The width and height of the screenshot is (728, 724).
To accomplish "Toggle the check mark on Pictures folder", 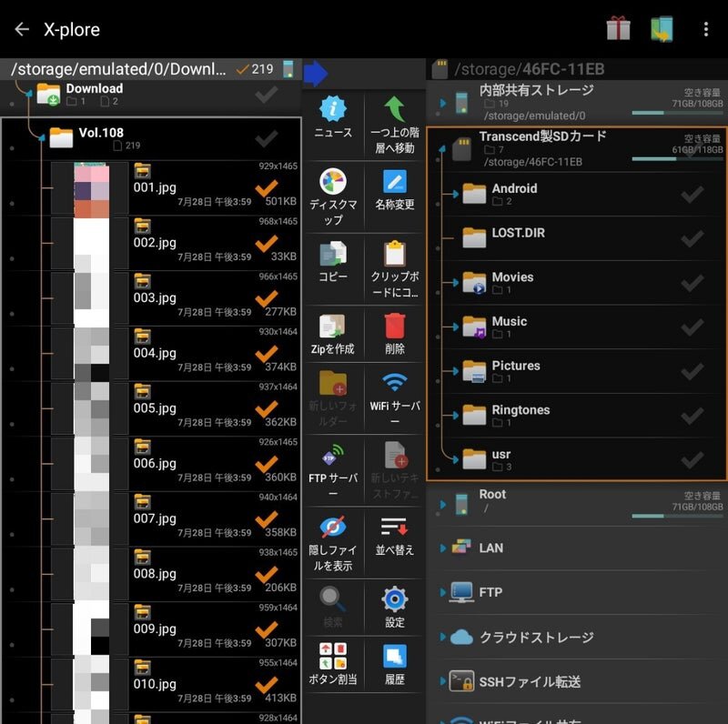I will tap(693, 371).
